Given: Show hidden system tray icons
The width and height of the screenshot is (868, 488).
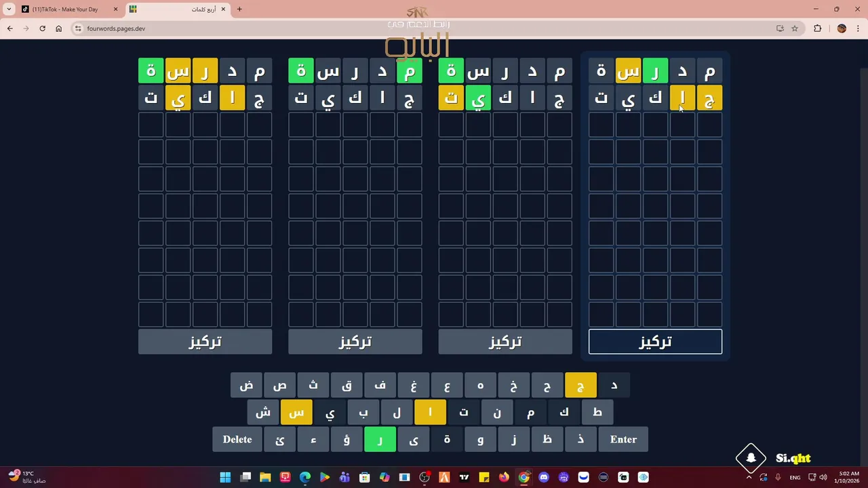Looking at the screenshot, I should point(749,477).
